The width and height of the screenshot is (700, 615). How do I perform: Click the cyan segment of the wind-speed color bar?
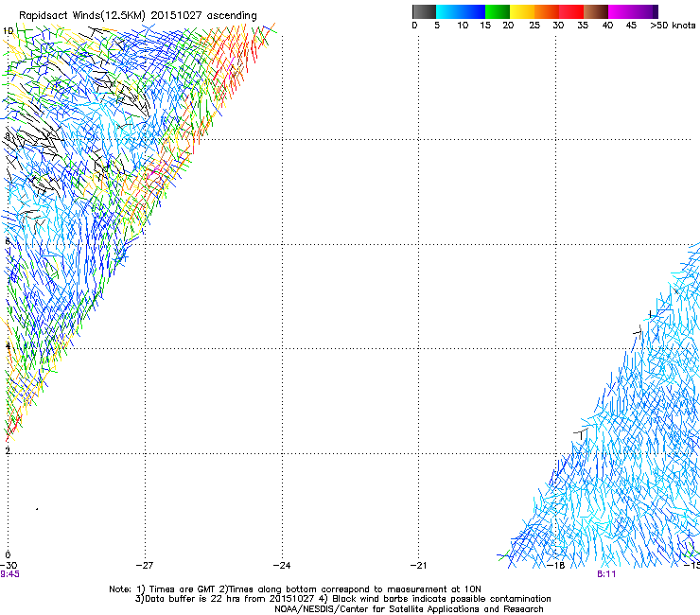(x=448, y=11)
